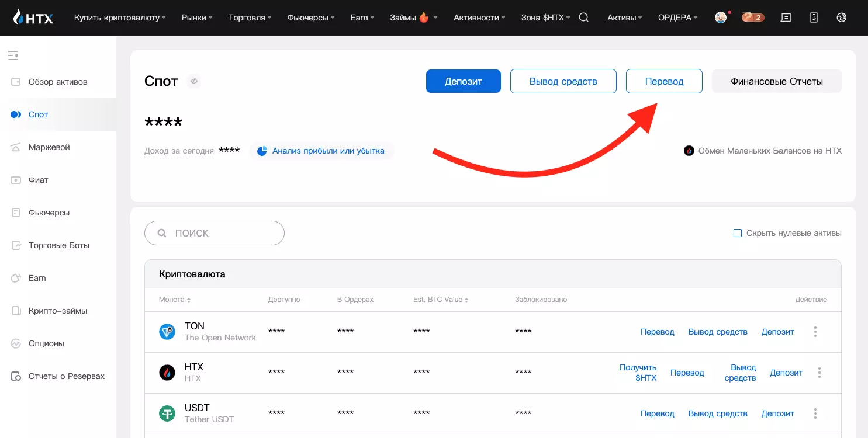The width and height of the screenshot is (868, 438).
Task: Click Получить $HTX link
Action: point(638,373)
